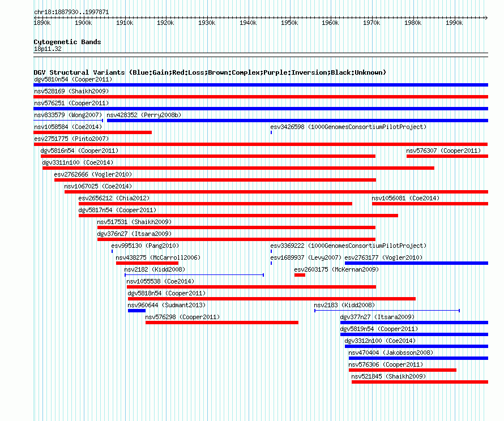Select nsv1067025 (Coe2014) variant
Viewport: 504px width, 421px height.
[x=98, y=186]
